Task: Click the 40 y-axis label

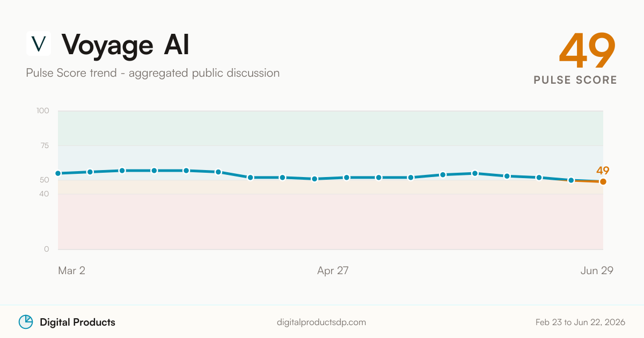Action: point(44,194)
